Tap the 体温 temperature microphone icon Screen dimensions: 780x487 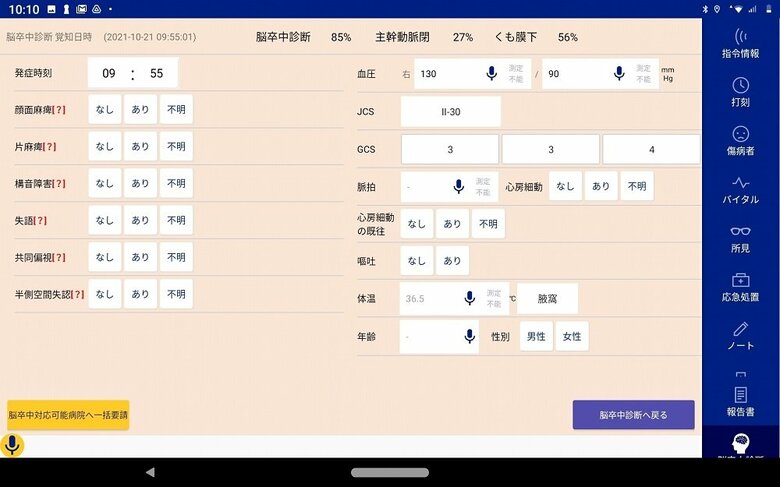point(470,298)
